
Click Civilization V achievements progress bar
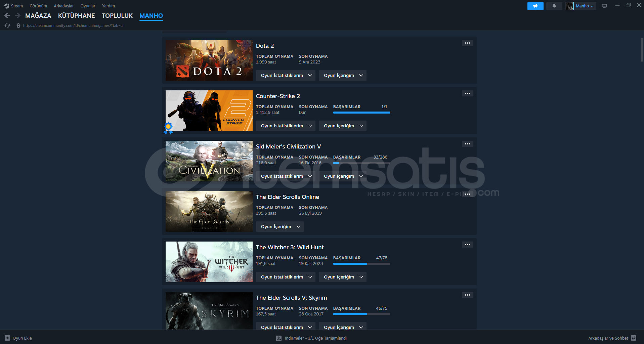click(x=361, y=163)
